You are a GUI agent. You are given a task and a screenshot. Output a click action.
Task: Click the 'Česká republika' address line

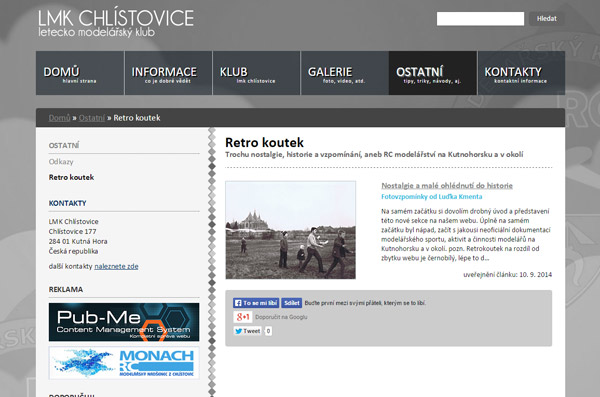pos(73,251)
